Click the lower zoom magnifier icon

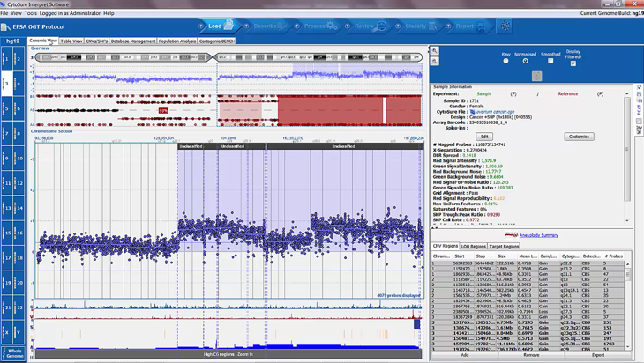coord(435,62)
